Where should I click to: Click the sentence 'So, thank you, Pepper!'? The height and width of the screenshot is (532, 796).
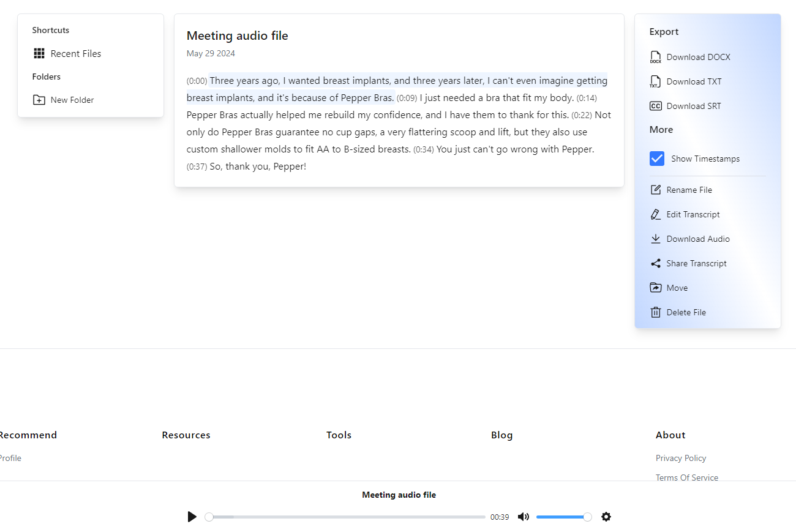[x=258, y=167]
